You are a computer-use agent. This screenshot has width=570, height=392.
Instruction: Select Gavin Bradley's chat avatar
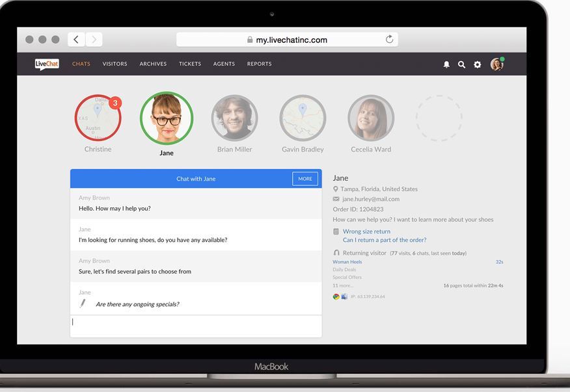(x=303, y=118)
